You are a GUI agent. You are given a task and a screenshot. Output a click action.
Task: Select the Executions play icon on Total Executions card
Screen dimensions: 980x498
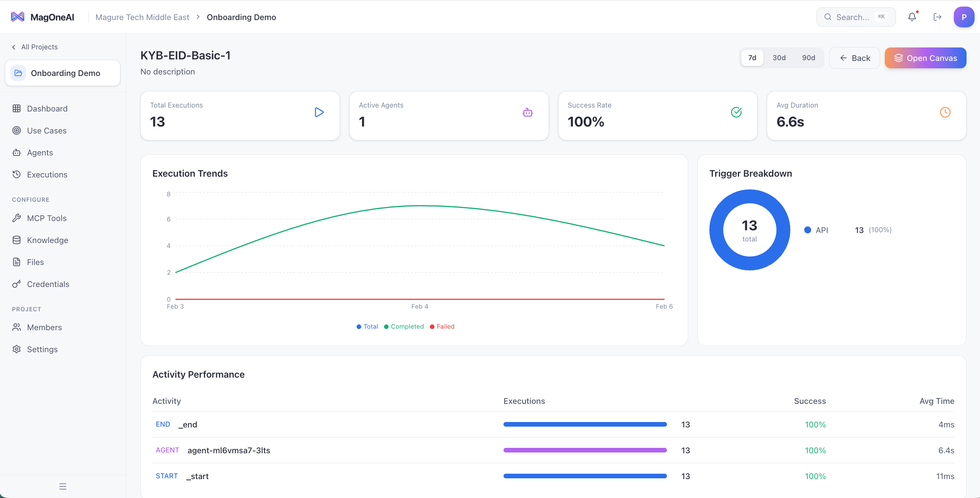[x=319, y=112]
